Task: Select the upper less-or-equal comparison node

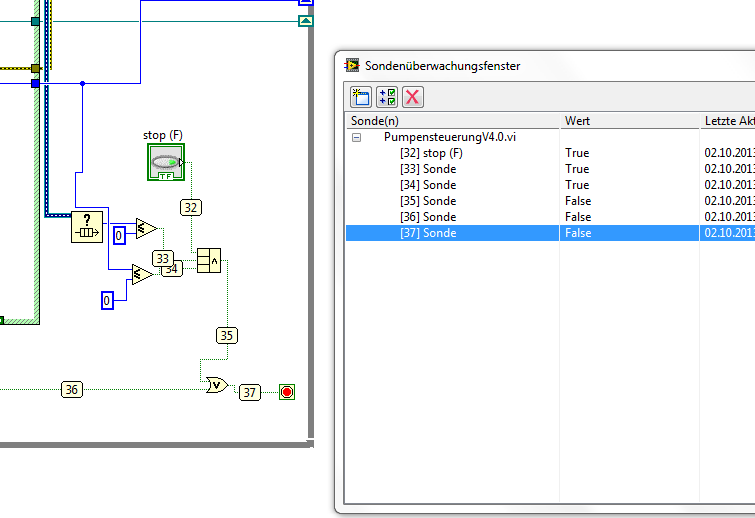Action: [x=146, y=228]
